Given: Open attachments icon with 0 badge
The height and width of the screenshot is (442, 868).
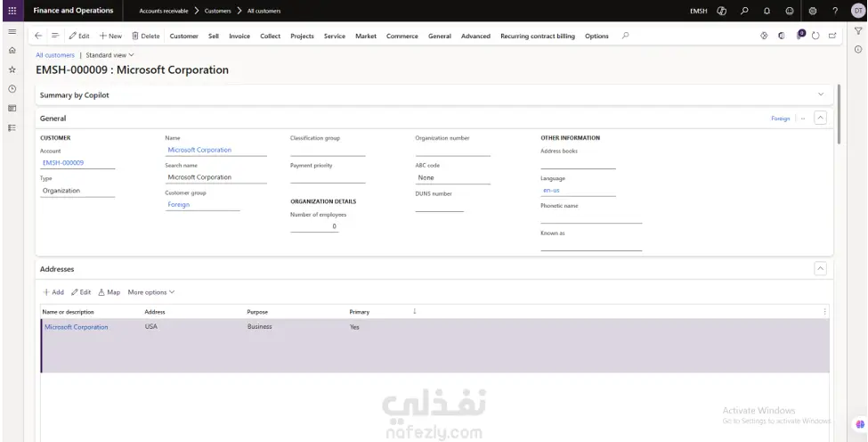Looking at the screenshot, I should [x=800, y=35].
